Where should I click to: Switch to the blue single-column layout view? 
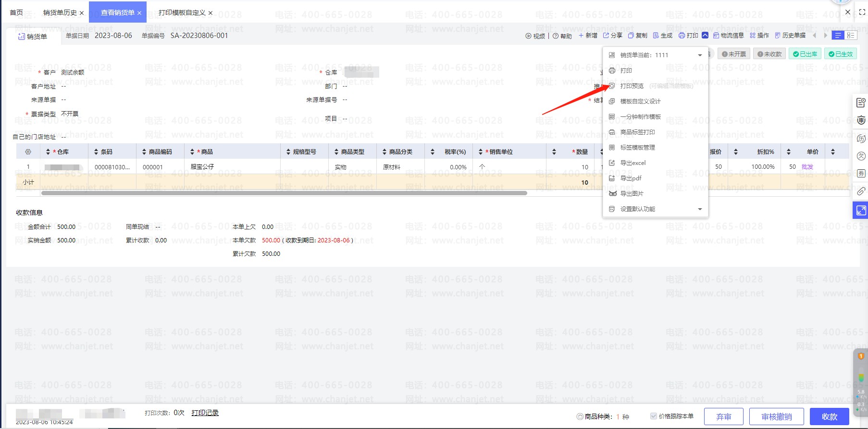point(838,36)
